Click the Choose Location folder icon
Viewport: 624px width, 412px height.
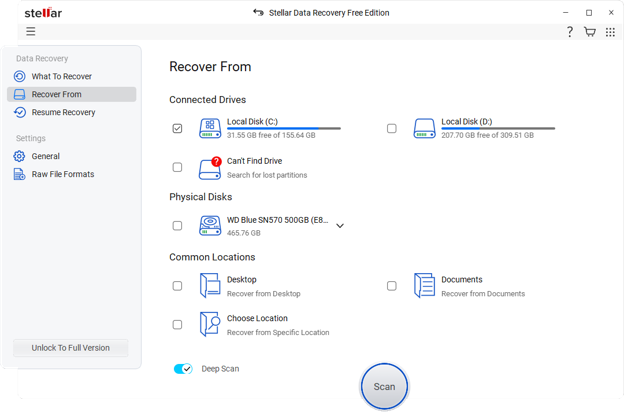(210, 324)
